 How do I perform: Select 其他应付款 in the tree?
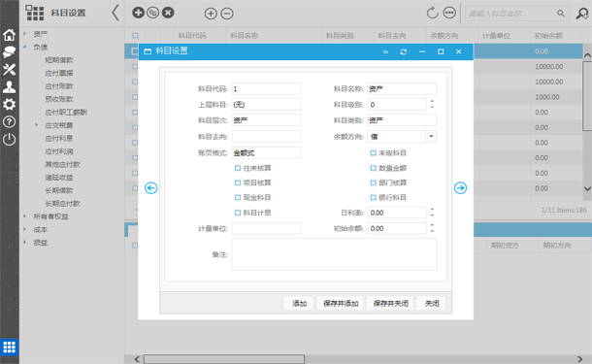click(x=63, y=164)
